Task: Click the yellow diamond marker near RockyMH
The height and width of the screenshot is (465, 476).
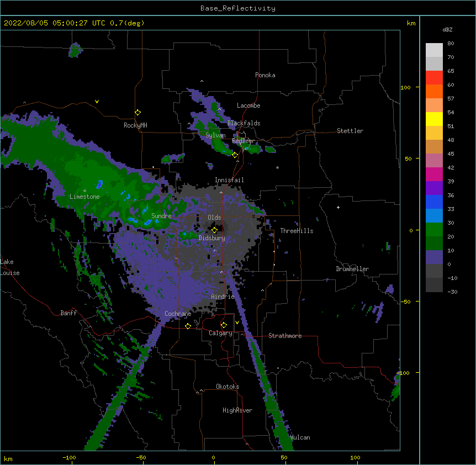Action: pos(137,113)
